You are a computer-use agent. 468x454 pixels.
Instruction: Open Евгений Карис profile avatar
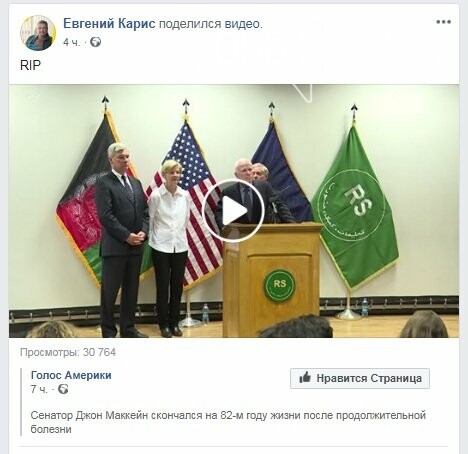[38, 33]
